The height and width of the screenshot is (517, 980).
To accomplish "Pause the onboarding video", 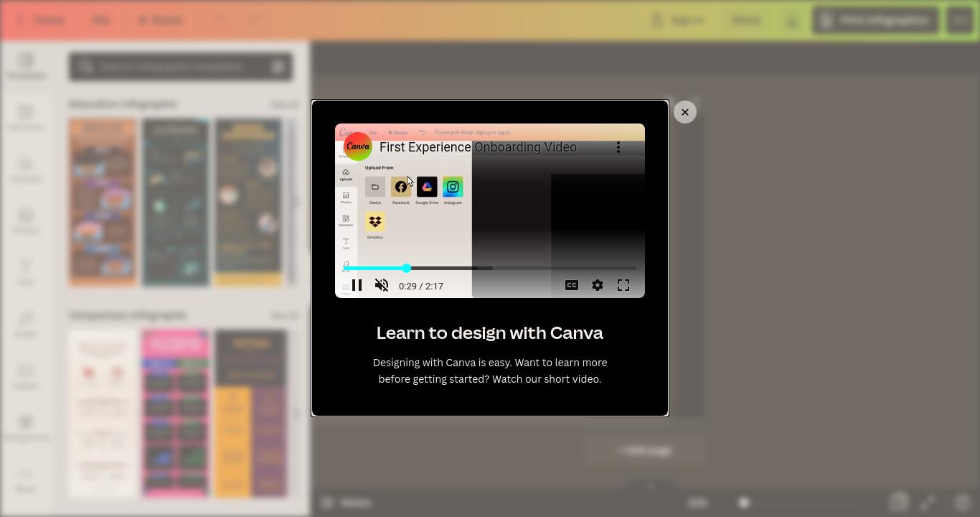I will 357,285.
